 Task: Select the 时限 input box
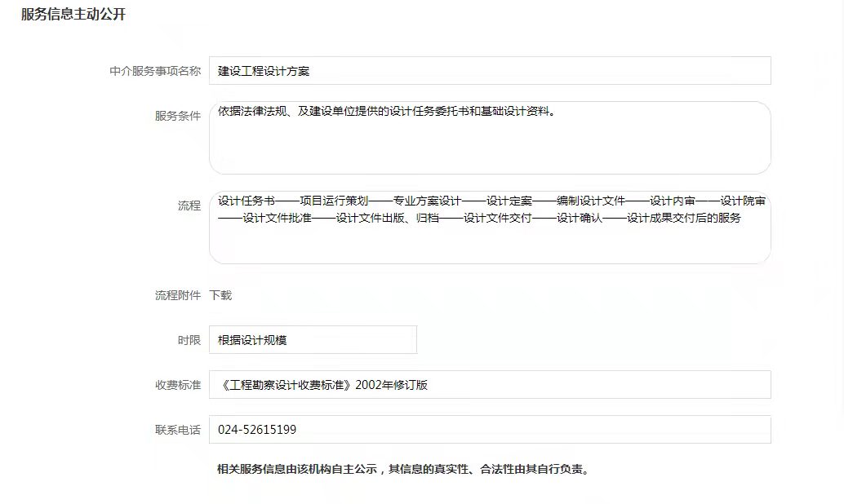pyautogui.click(x=313, y=340)
